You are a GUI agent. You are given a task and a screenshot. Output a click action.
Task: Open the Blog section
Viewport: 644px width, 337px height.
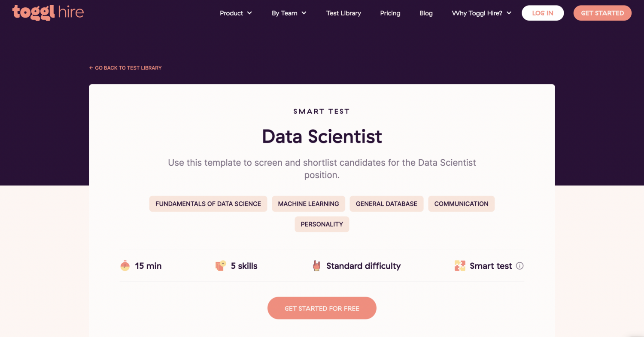(426, 13)
